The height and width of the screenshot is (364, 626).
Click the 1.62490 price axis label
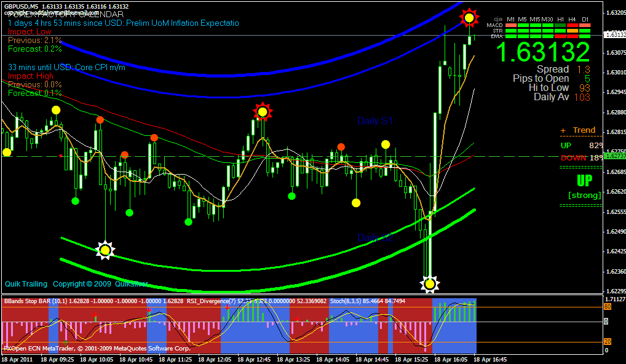(x=615, y=231)
